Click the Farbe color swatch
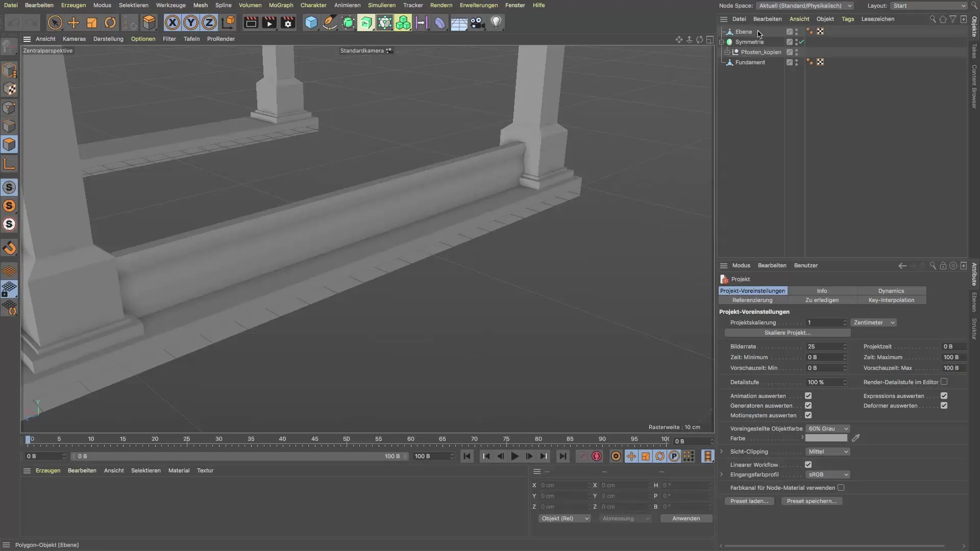 pyautogui.click(x=826, y=438)
